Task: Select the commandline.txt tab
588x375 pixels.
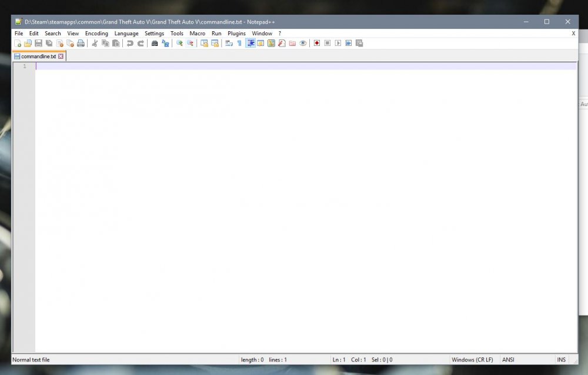Action: (38, 57)
